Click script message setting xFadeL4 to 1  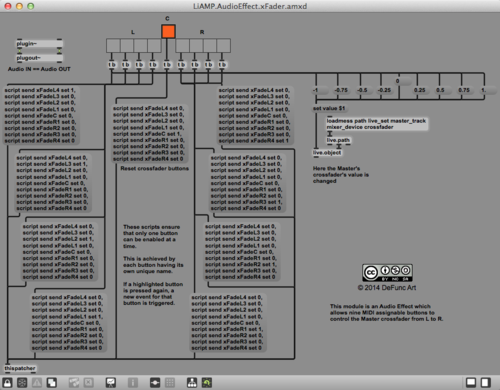pyautogui.click(x=40, y=115)
